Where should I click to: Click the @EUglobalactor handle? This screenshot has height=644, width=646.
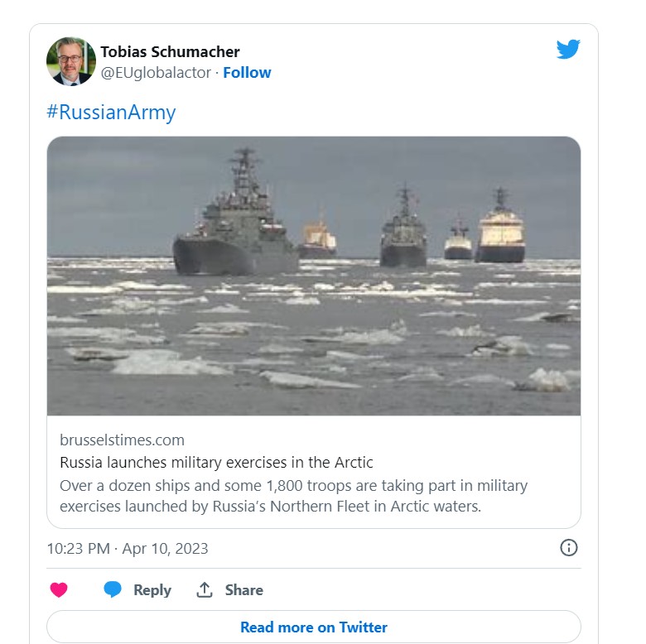156,73
